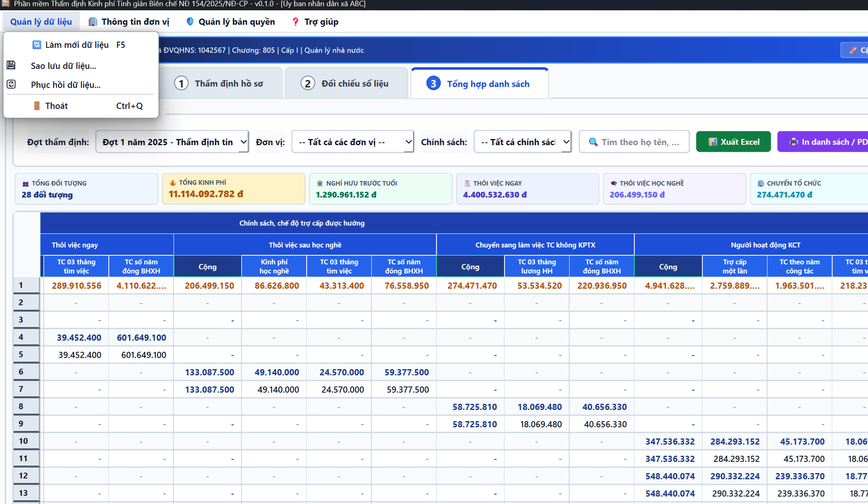Click the spreadsheet icon on Xuất Excel

(x=713, y=142)
